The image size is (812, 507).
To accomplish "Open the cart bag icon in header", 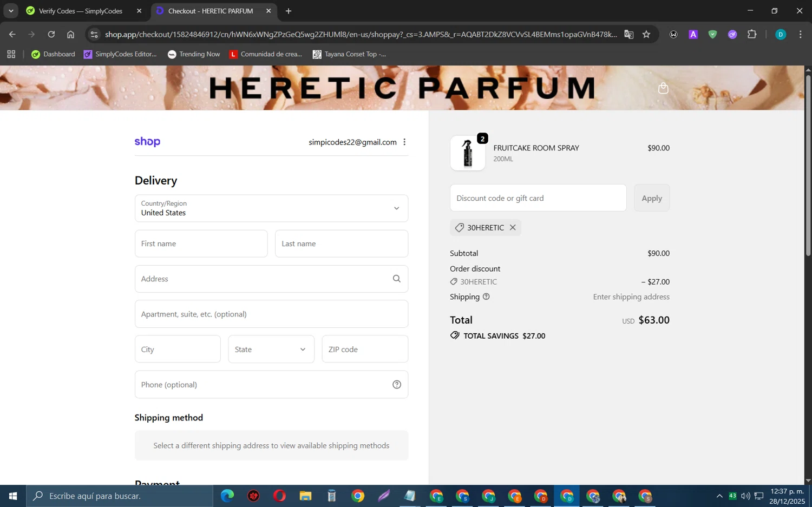I will pos(663,88).
